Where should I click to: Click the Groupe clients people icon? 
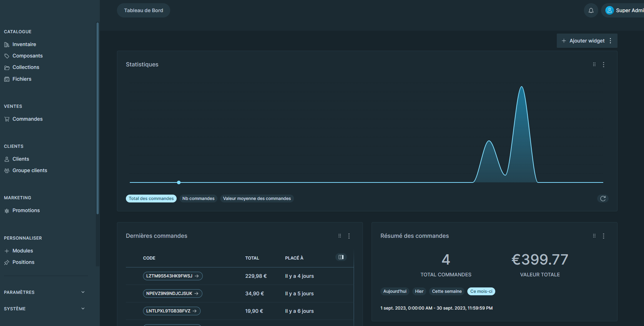point(7,171)
